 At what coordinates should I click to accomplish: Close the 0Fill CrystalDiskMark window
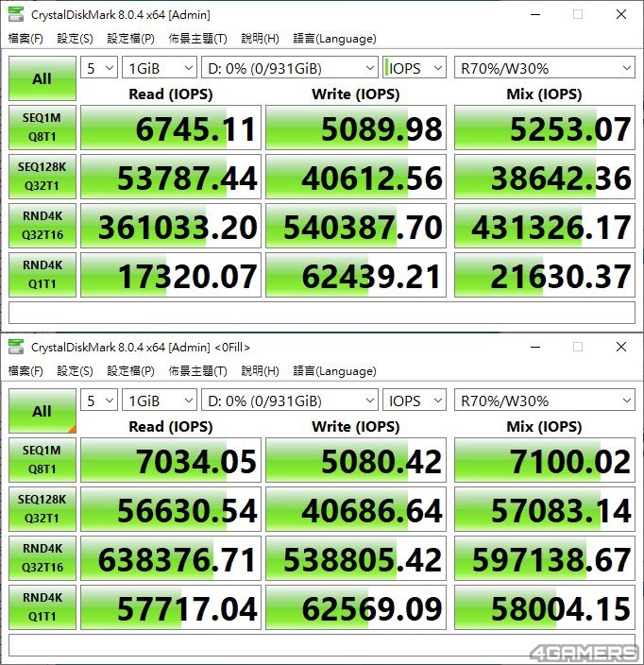621,347
